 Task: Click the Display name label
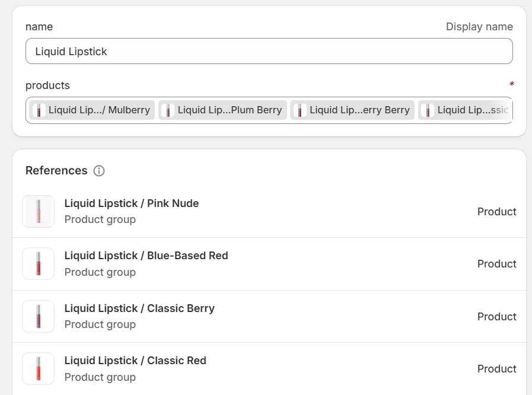coord(479,27)
